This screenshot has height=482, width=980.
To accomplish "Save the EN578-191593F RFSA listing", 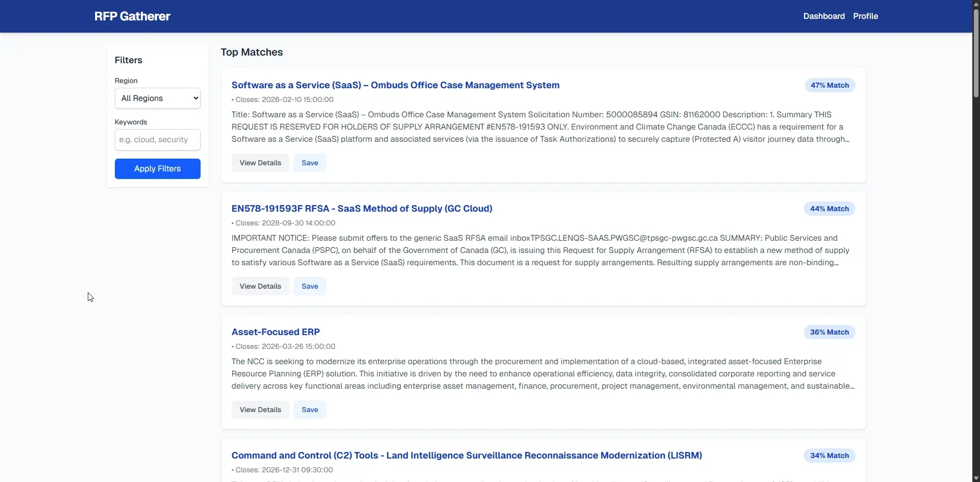I will tap(309, 287).
